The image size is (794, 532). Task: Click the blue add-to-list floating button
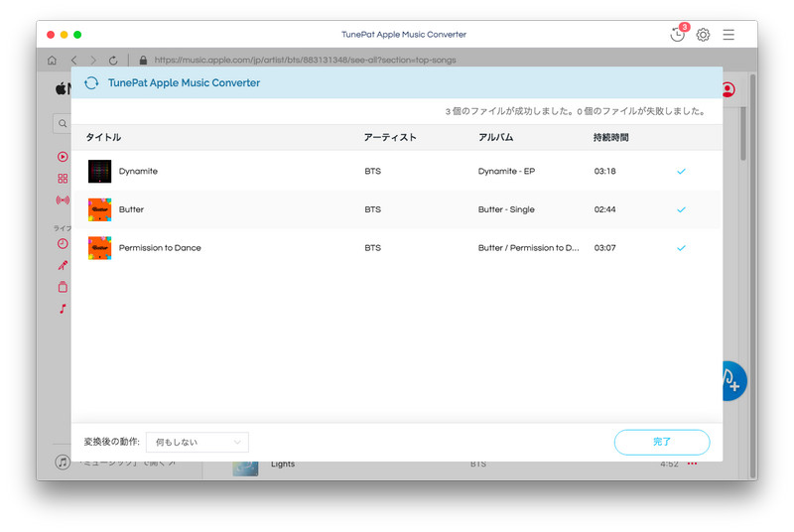coord(733,381)
